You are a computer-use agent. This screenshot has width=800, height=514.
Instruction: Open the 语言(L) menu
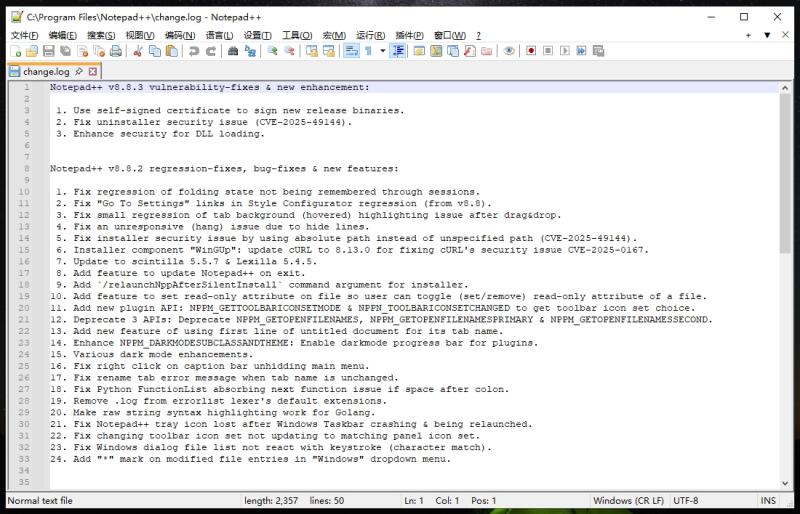tap(219, 35)
